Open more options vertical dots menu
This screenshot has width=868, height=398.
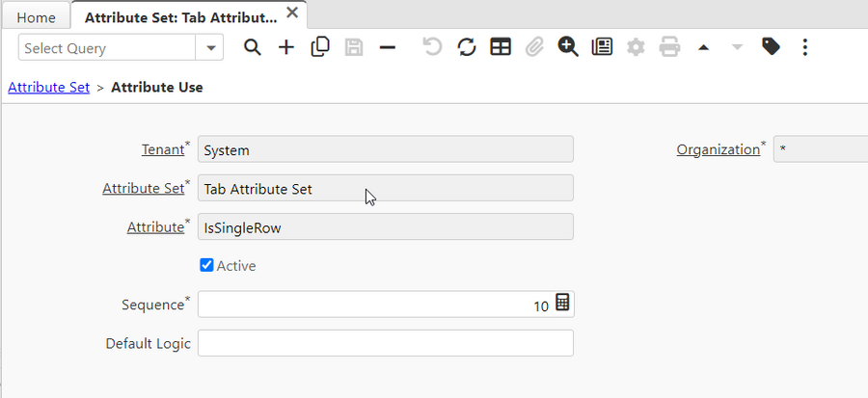pos(805,47)
